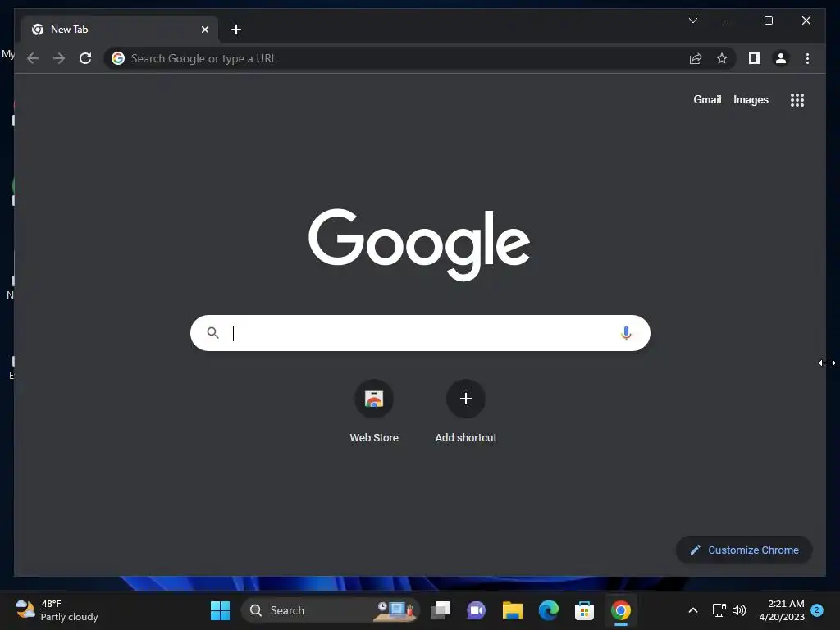Open the Web Store shortcut

(374, 412)
